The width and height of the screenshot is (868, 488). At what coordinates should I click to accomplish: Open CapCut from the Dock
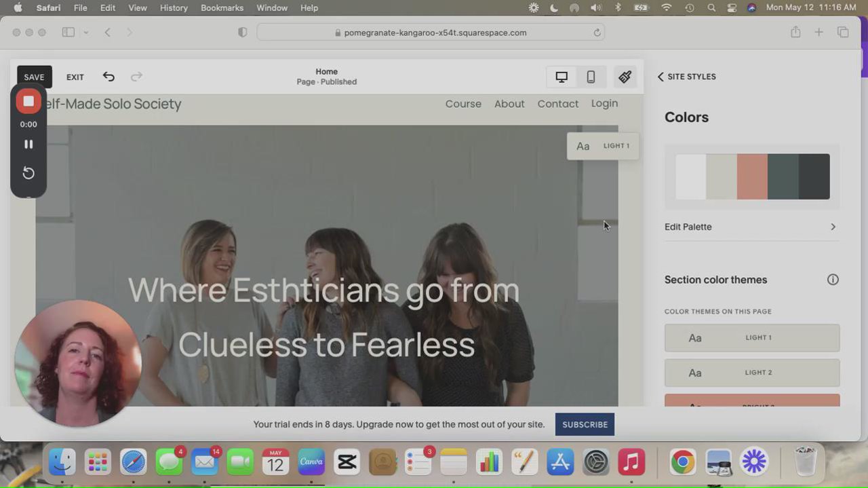(347, 463)
